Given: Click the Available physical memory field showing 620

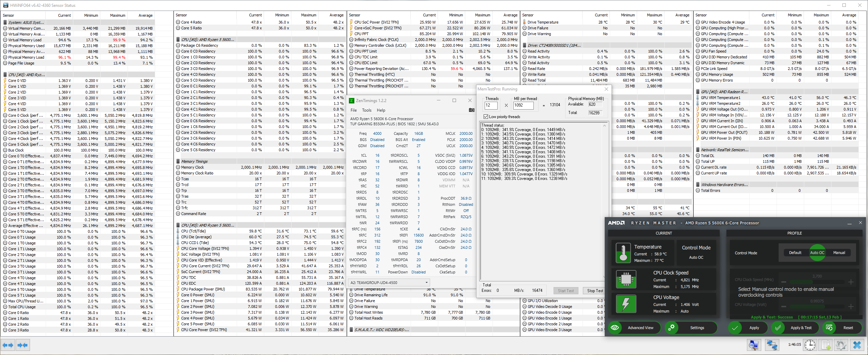Looking at the screenshot, I should click(595, 104).
